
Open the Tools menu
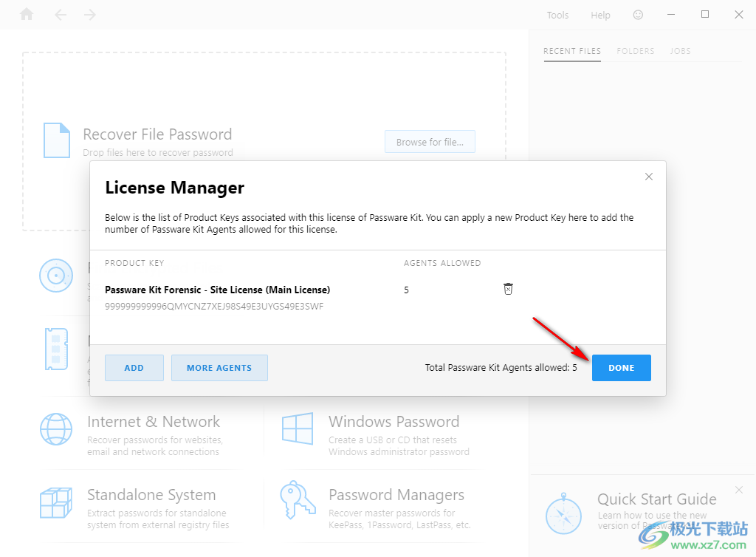click(x=558, y=15)
